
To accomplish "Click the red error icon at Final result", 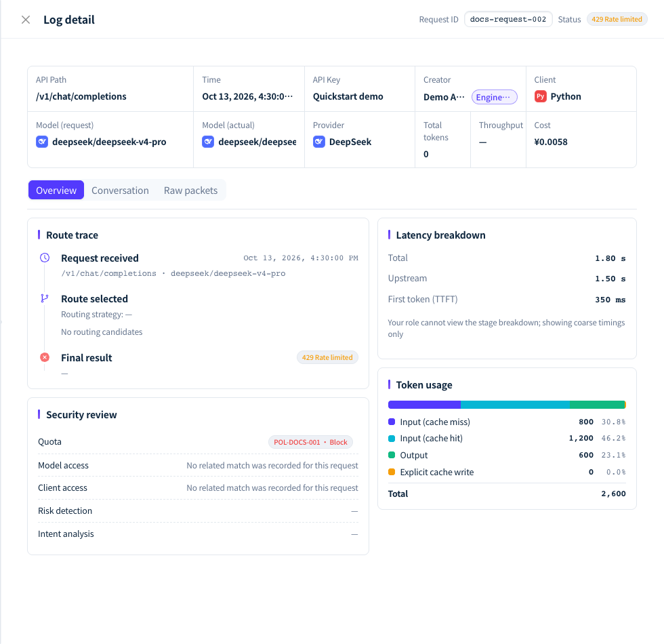I will point(45,358).
